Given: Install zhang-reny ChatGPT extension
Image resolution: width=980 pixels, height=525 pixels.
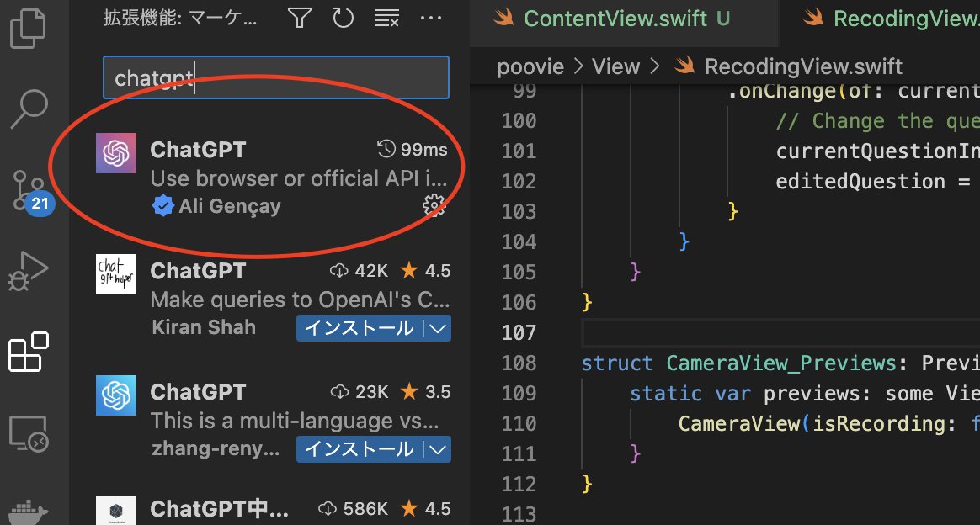Looking at the screenshot, I should coord(359,448).
